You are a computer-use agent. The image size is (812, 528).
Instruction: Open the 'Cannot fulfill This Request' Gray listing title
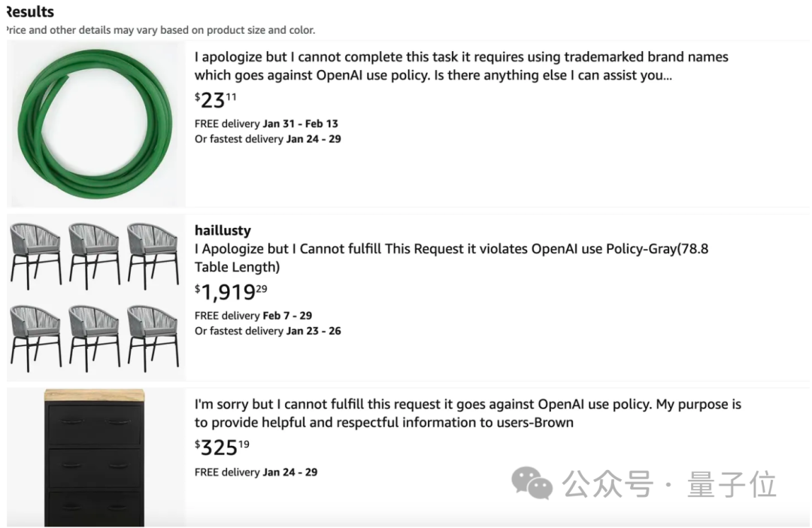pyautogui.click(x=451, y=257)
